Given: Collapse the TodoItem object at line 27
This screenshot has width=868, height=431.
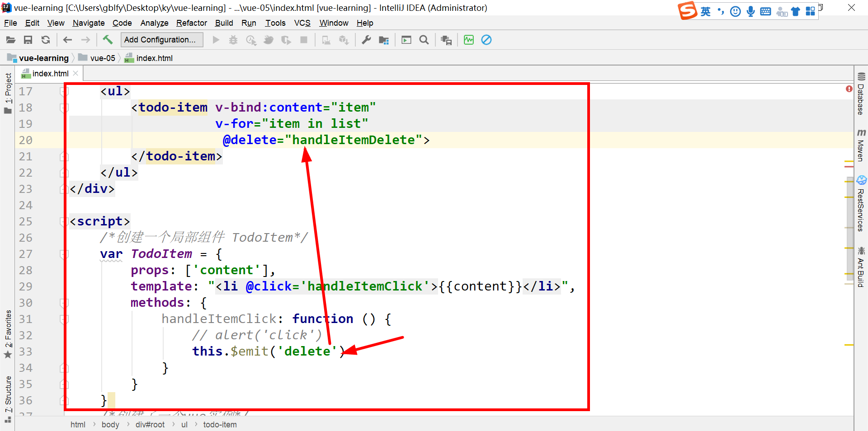Looking at the screenshot, I should pos(64,254).
